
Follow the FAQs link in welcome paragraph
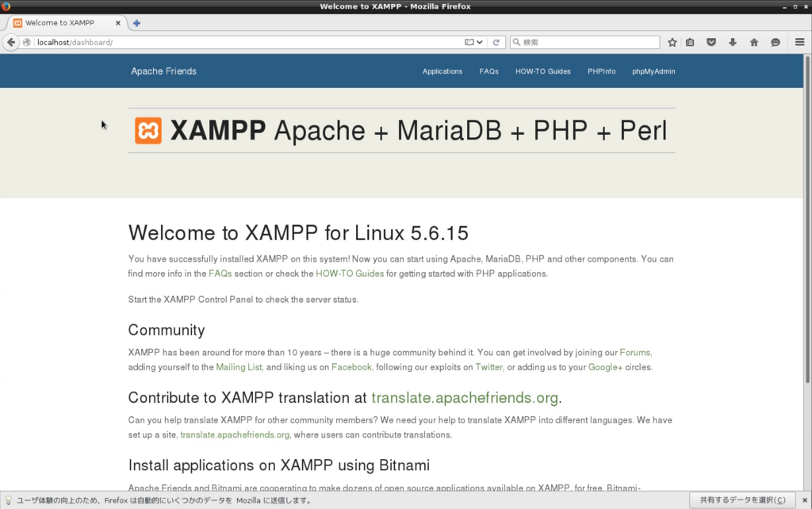pos(220,274)
